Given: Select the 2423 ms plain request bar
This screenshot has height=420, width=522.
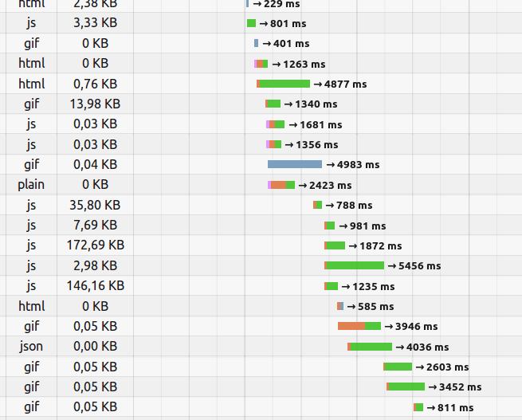Looking at the screenshot, I should tap(281, 185).
